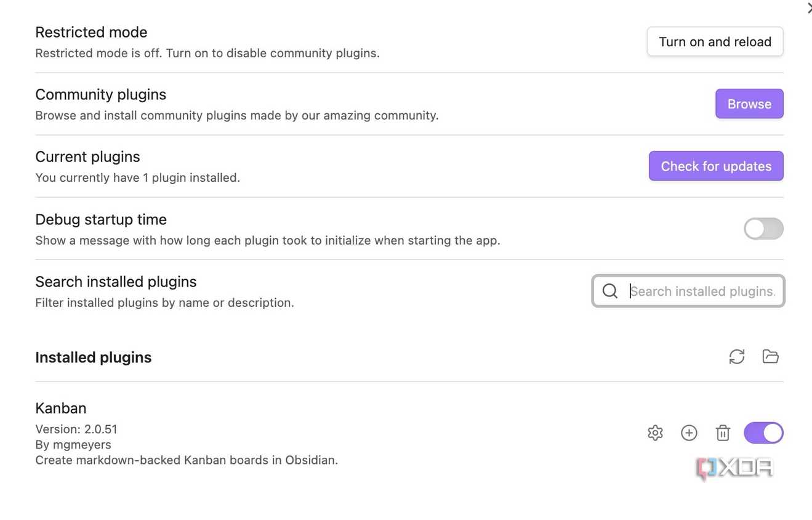Click Kanban description about markdown-backed boards
This screenshot has height=520, width=812.
[187, 460]
